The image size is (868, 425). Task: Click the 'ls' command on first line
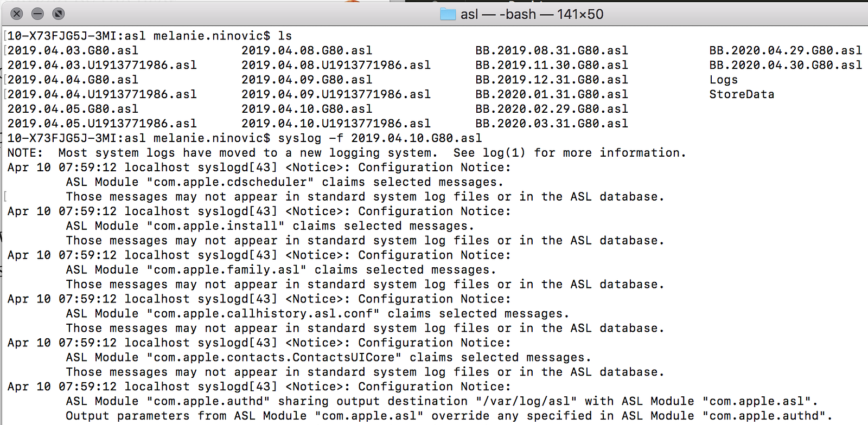point(285,36)
